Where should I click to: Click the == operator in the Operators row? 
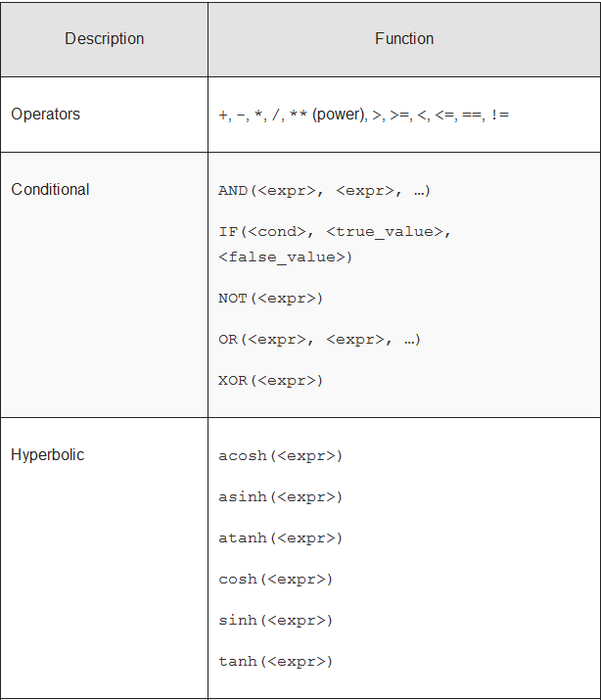tap(472, 116)
